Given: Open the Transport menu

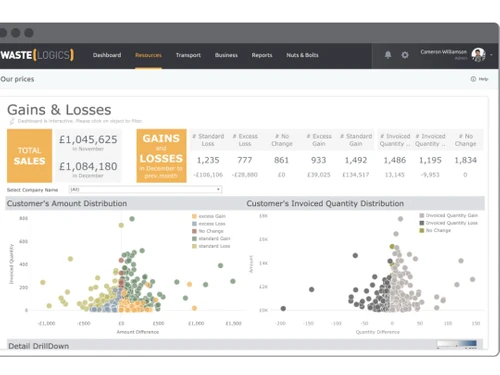Looking at the screenshot, I should coord(188,55).
